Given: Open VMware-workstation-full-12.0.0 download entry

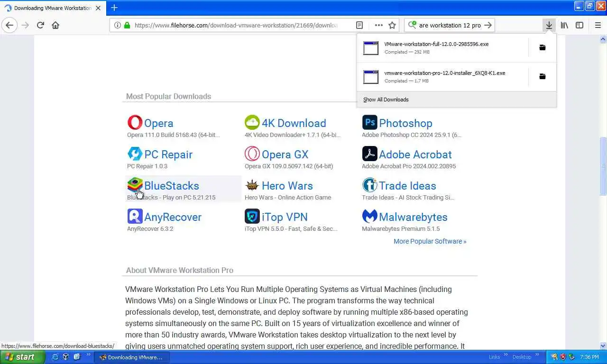Looking at the screenshot, I should click(x=442, y=47).
